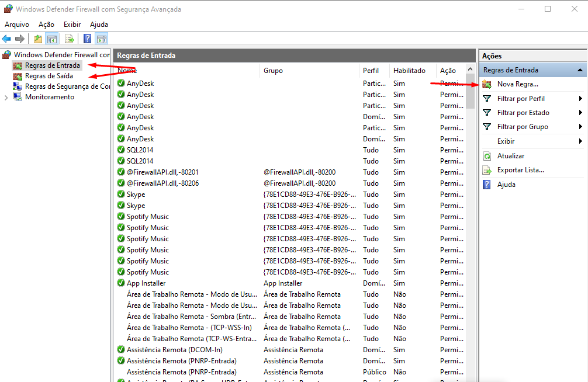Sort by the Nome column header
This screenshot has height=382, width=588.
tap(187, 71)
